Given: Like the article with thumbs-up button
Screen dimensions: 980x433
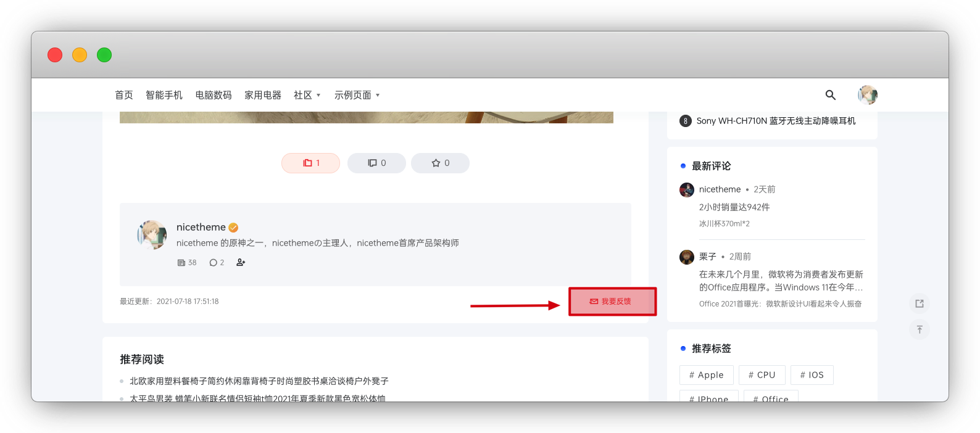Looking at the screenshot, I should pyautogui.click(x=311, y=163).
